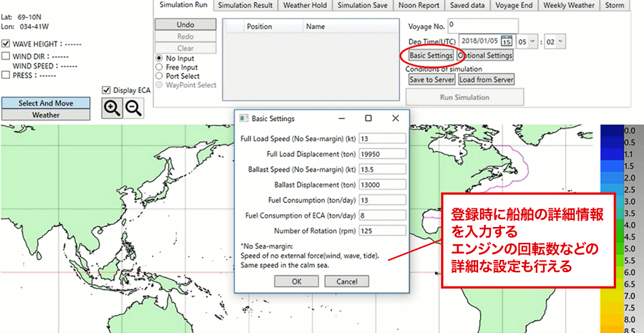Enable the WIND DIR checkbox

tap(6, 56)
